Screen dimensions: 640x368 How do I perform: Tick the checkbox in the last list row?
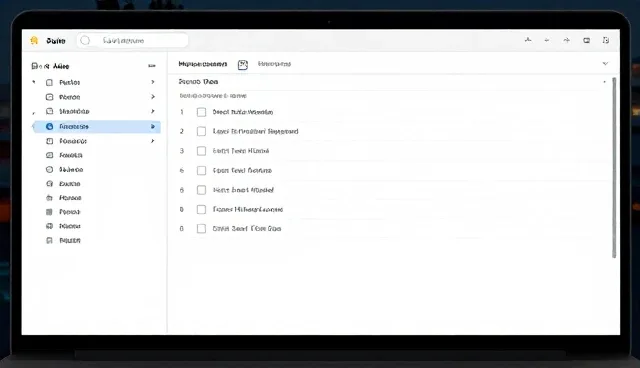coord(201,228)
